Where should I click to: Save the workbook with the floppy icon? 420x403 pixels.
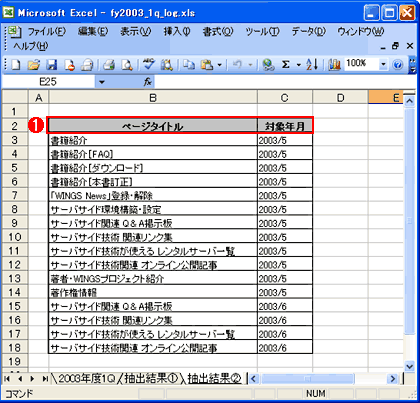point(51,64)
